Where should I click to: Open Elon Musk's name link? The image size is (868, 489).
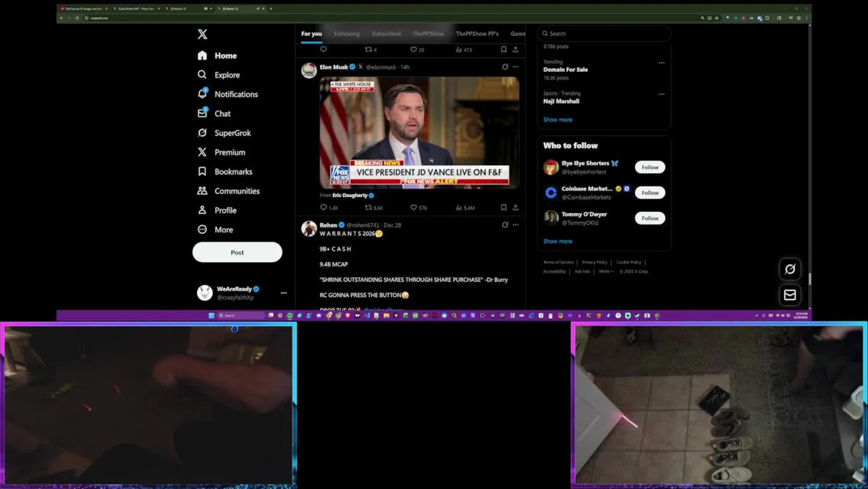[x=333, y=67]
